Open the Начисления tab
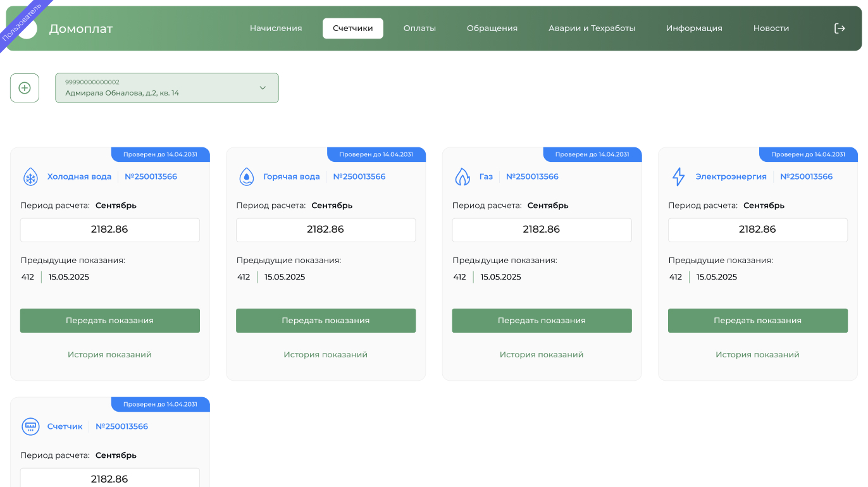The image size is (868, 487). [276, 28]
